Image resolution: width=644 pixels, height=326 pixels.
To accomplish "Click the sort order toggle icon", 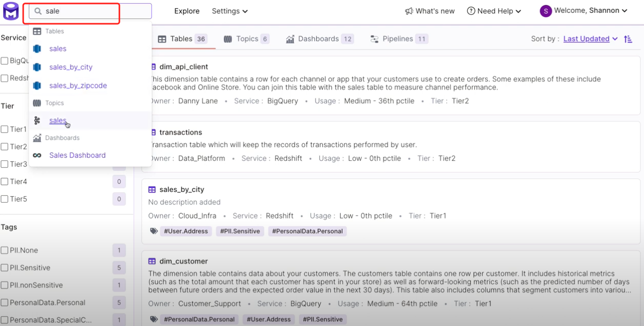I will (x=628, y=39).
